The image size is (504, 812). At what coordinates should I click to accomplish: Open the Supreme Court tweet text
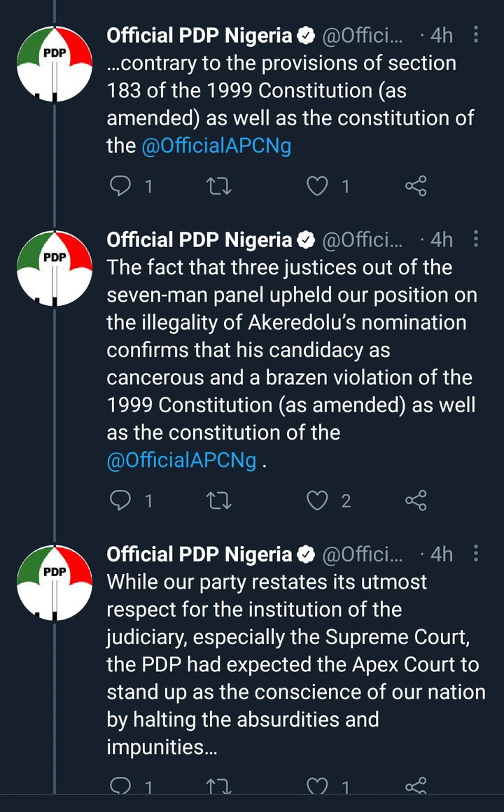coord(294,664)
